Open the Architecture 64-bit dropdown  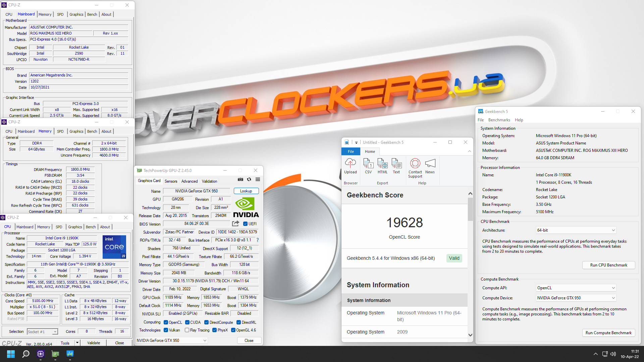[576, 230]
